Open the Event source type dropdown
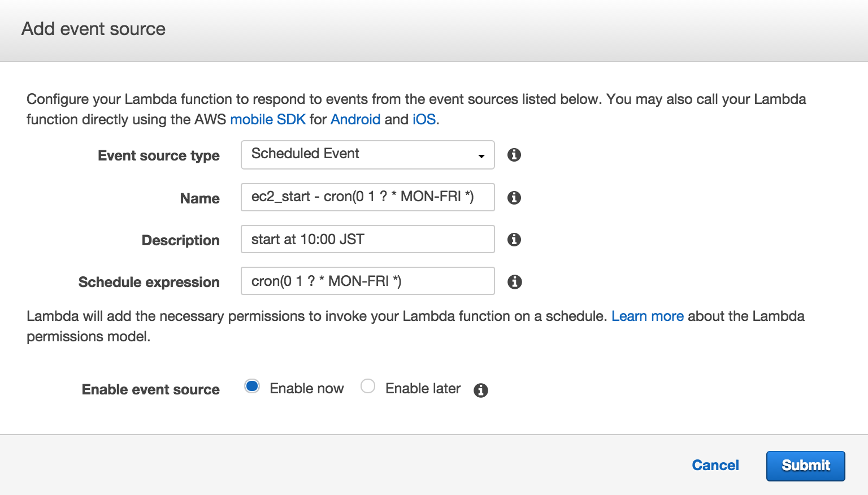This screenshot has width=868, height=495. (x=367, y=155)
